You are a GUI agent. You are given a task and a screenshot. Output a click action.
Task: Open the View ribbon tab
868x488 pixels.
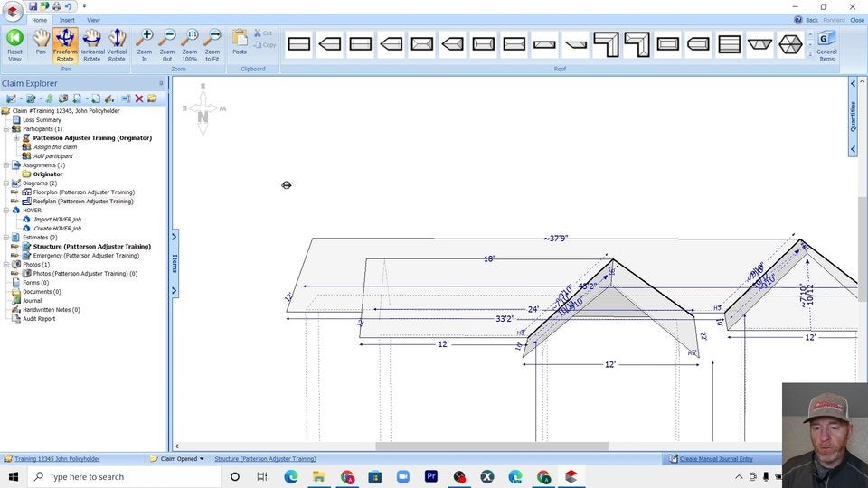click(93, 20)
